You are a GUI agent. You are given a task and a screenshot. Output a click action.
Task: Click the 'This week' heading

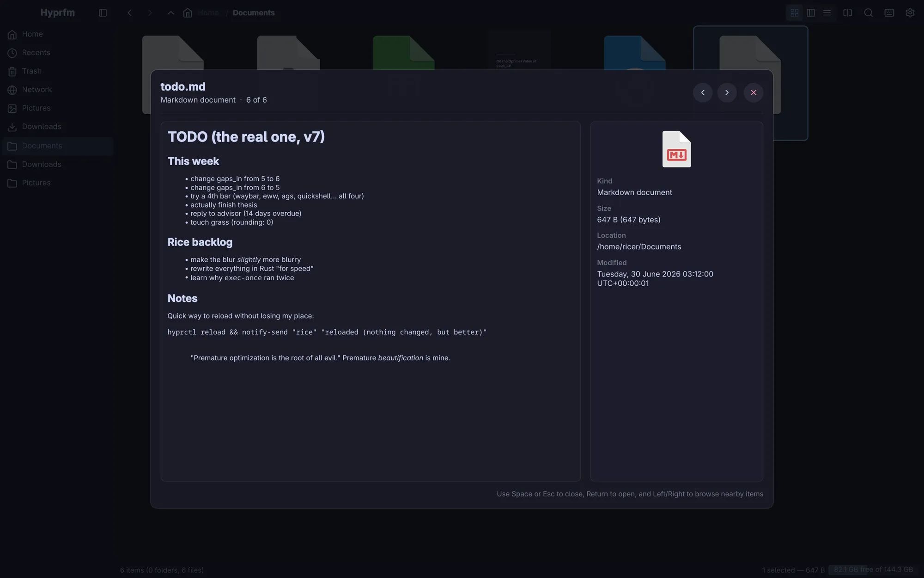(x=193, y=161)
